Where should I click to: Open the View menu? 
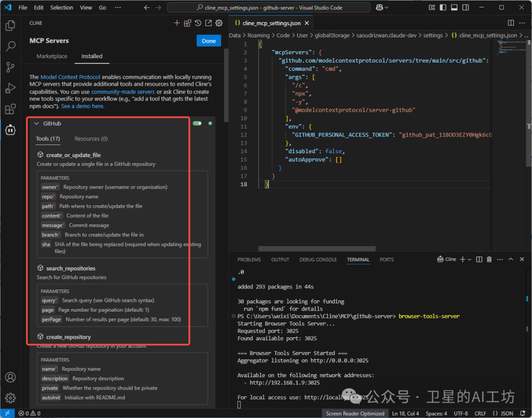tap(86, 7)
